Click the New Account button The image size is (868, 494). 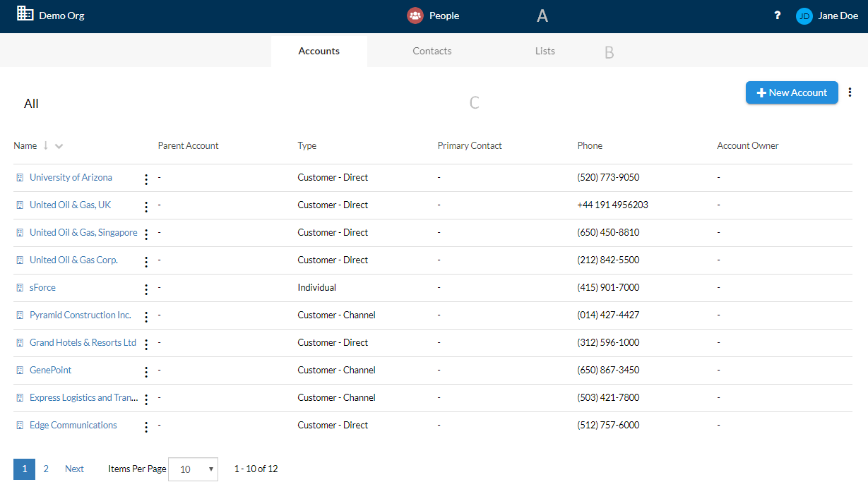coord(792,92)
